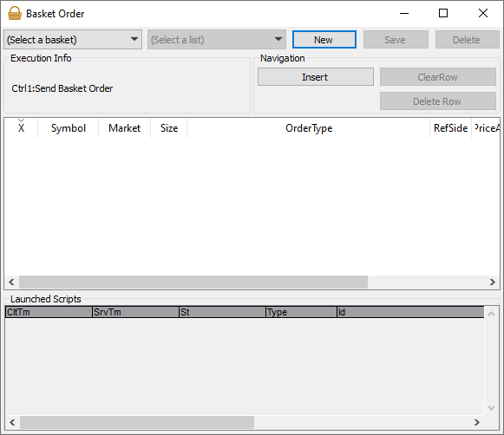Click the Market column header
The height and width of the screenshot is (435, 504).
124,128
